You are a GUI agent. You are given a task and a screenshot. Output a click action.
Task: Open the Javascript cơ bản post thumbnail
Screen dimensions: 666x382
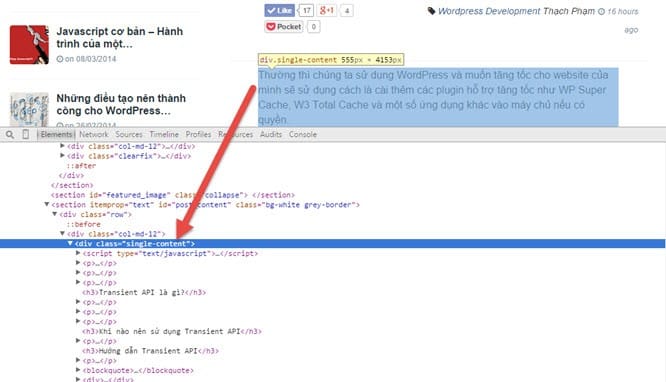pos(29,45)
